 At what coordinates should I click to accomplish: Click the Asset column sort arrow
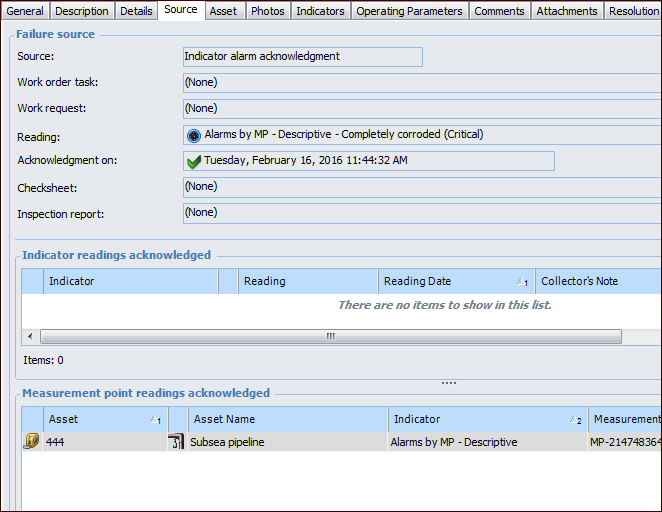155,420
